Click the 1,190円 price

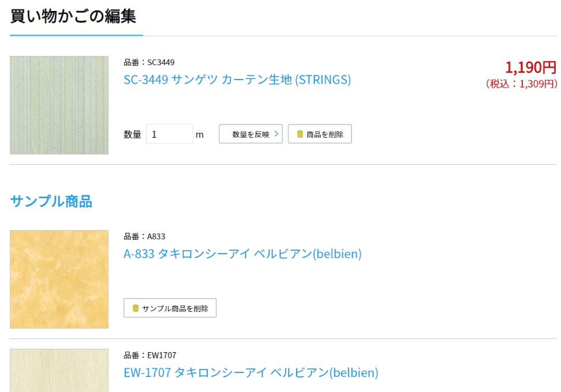530,67
